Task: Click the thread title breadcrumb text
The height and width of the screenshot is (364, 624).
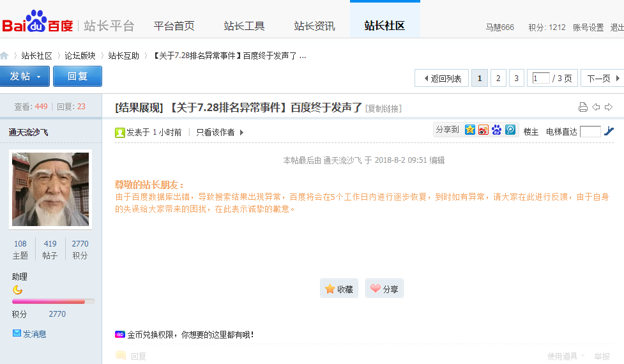Action: tap(230, 56)
